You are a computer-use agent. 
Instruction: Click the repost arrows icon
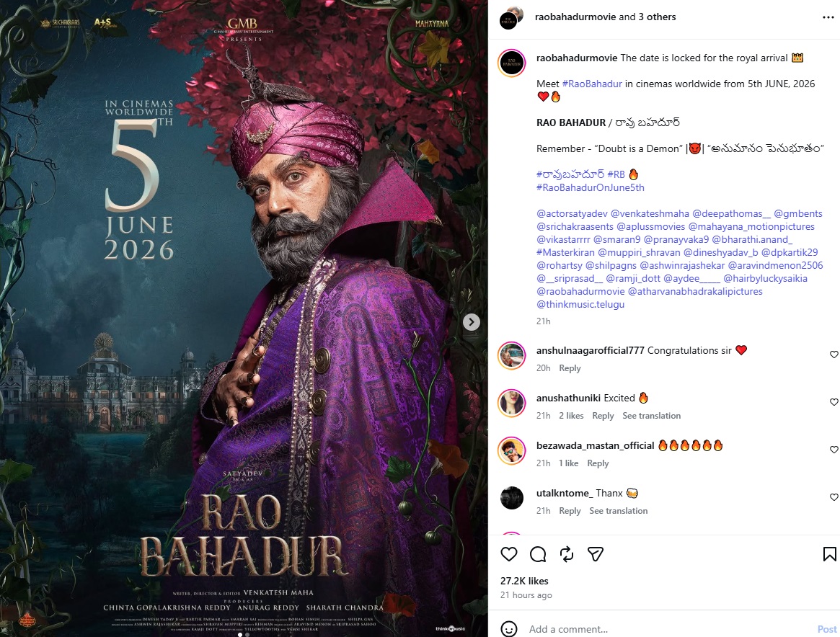[x=567, y=554]
